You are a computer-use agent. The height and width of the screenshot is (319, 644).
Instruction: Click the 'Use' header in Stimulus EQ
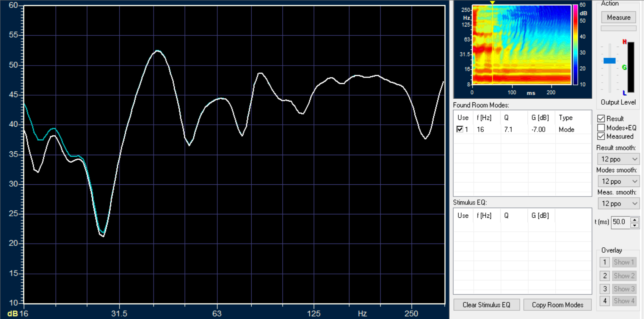click(463, 215)
